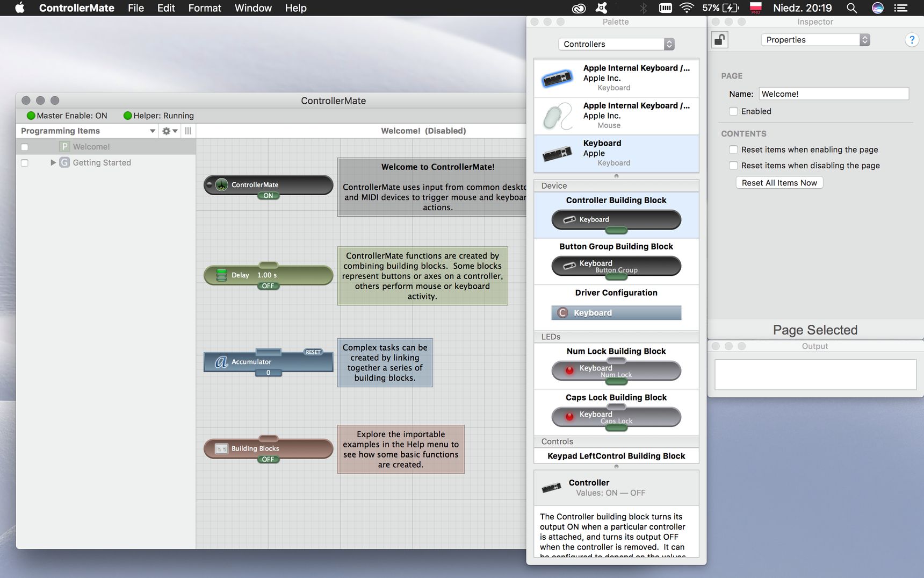Open the Window menu
This screenshot has width=924, height=578.
[x=253, y=8]
